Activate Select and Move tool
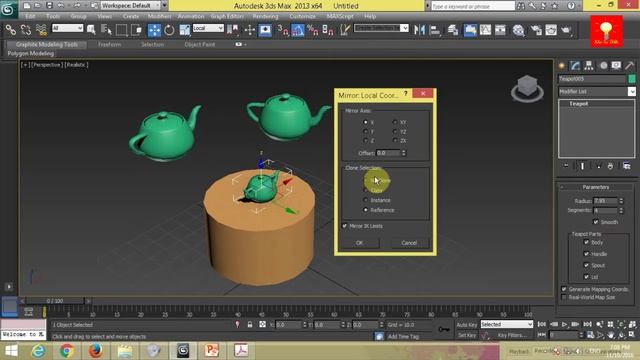This screenshot has height=360, width=640. pos(154,30)
